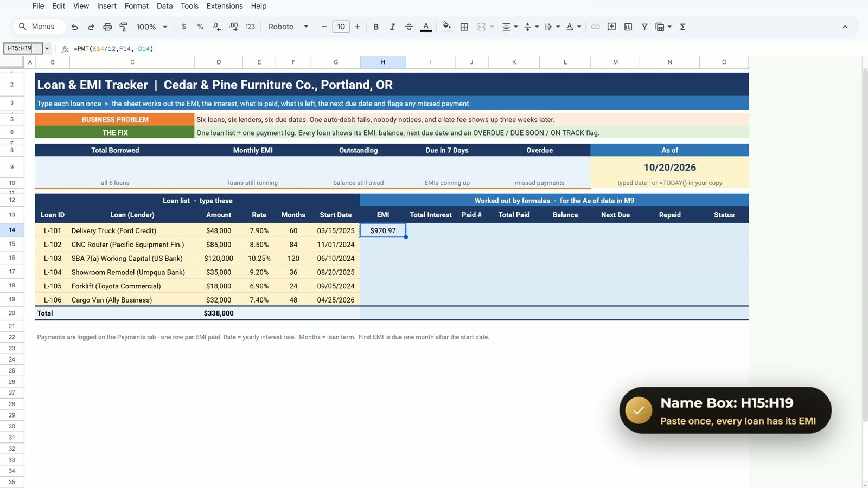Select the EMI cell showing $970.97
This screenshot has height=488, width=868.
(x=383, y=230)
